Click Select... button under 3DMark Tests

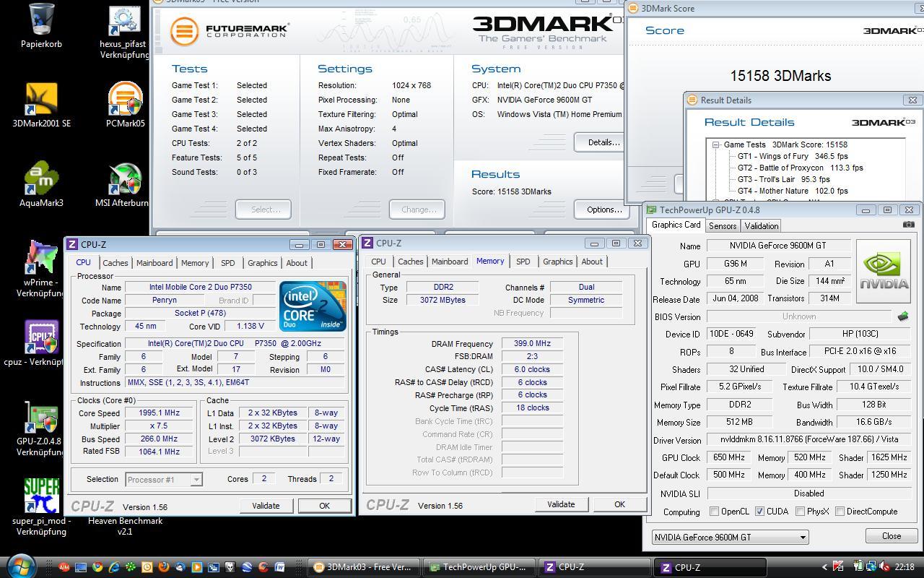pyautogui.click(x=263, y=210)
